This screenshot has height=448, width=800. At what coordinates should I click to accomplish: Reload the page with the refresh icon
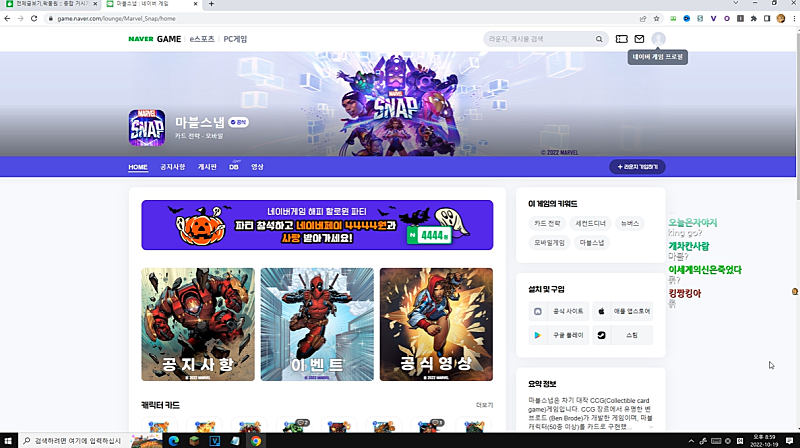(34, 18)
